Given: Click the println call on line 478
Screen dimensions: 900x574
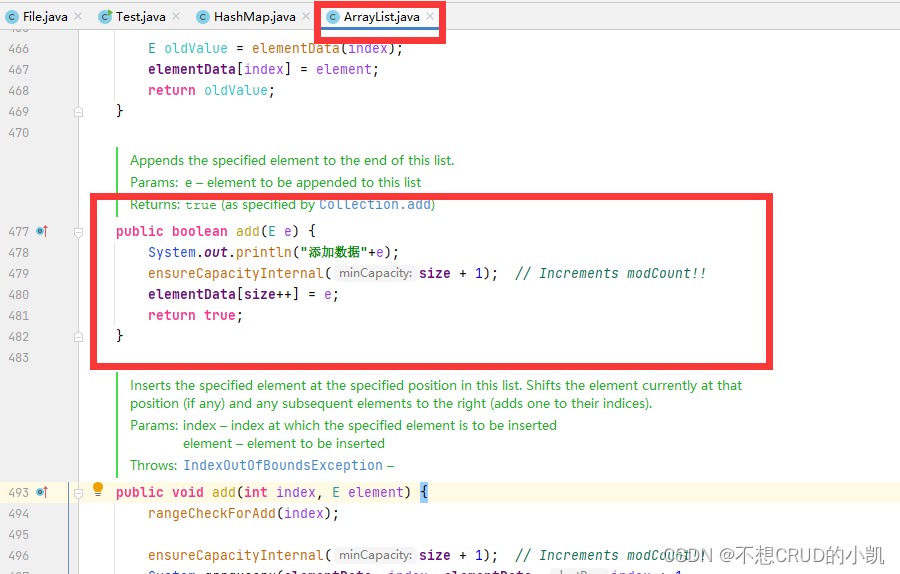Looking at the screenshot, I should tap(263, 252).
